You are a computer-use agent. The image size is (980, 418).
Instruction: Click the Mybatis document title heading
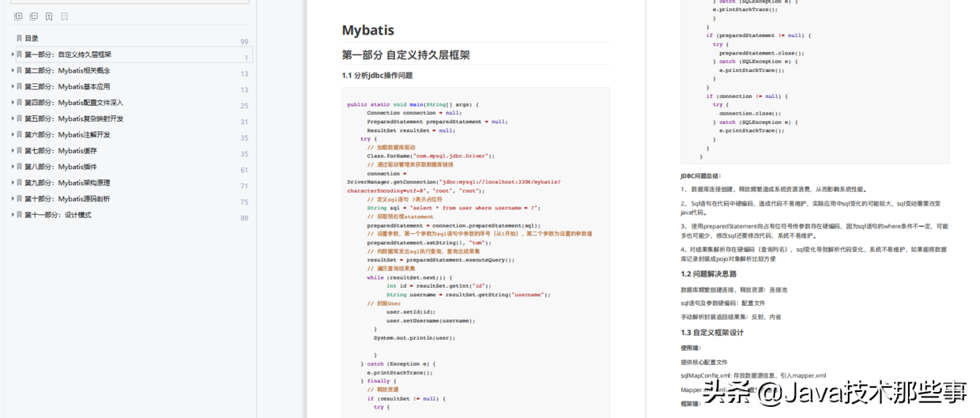[367, 31]
